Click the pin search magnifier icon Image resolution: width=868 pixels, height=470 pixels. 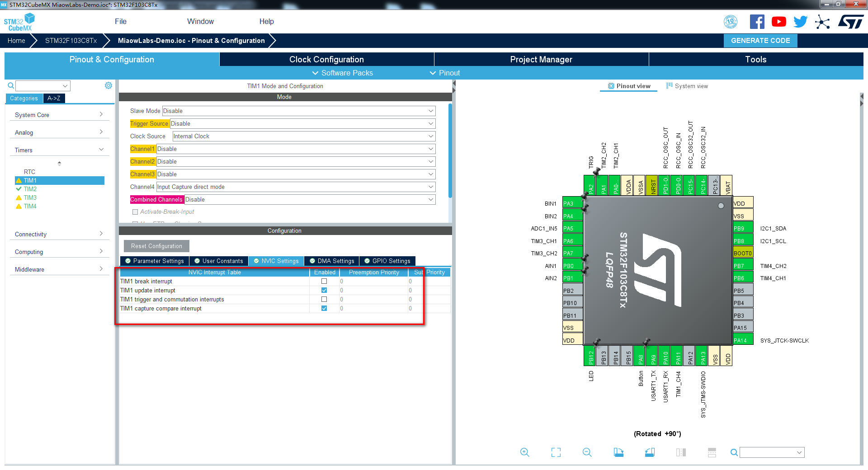pos(734,452)
